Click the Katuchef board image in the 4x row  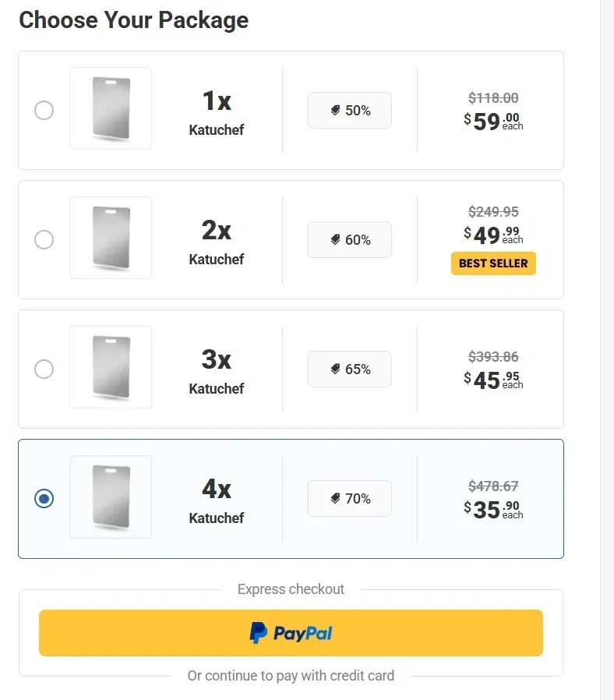pyautogui.click(x=110, y=497)
